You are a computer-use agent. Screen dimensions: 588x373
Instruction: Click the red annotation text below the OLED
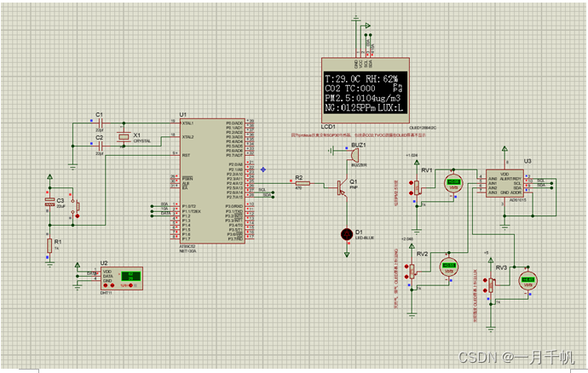[x=359, y=135]
